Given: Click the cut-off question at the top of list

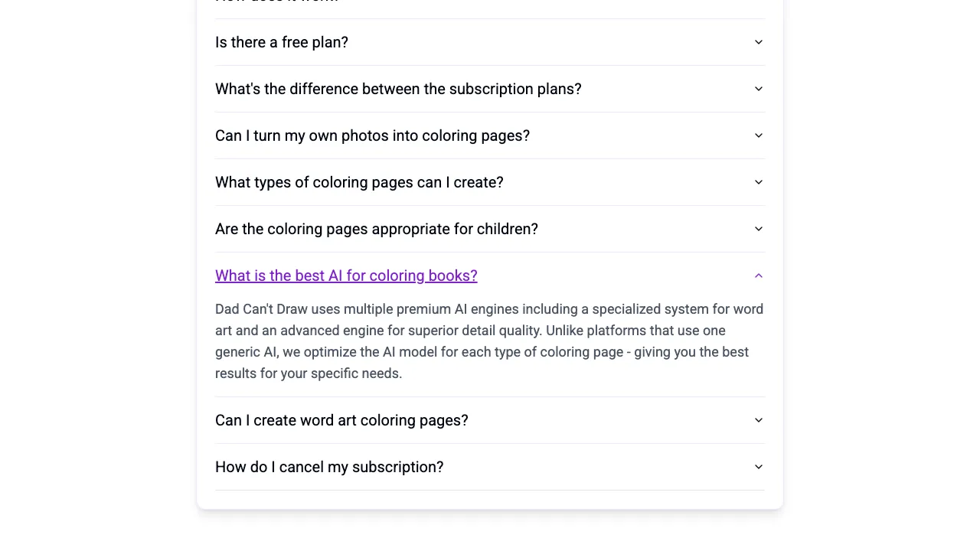Looking at the screenshot, I should click(276, 2).
